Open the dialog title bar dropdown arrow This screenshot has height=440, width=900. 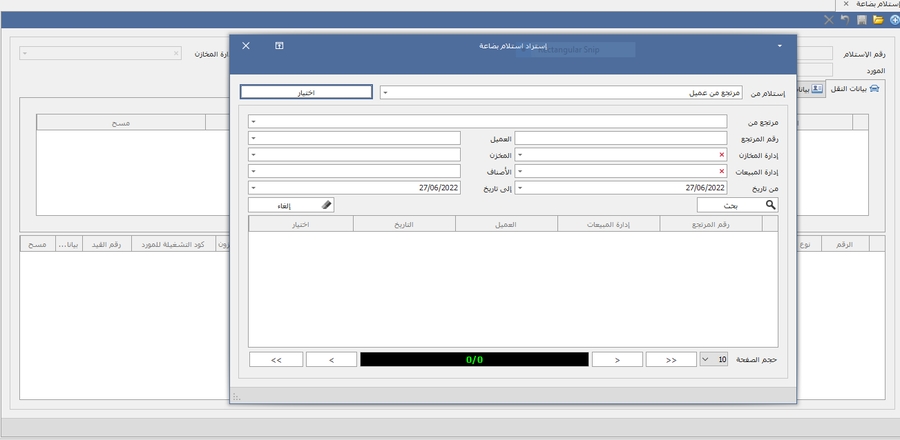(779, 46)
